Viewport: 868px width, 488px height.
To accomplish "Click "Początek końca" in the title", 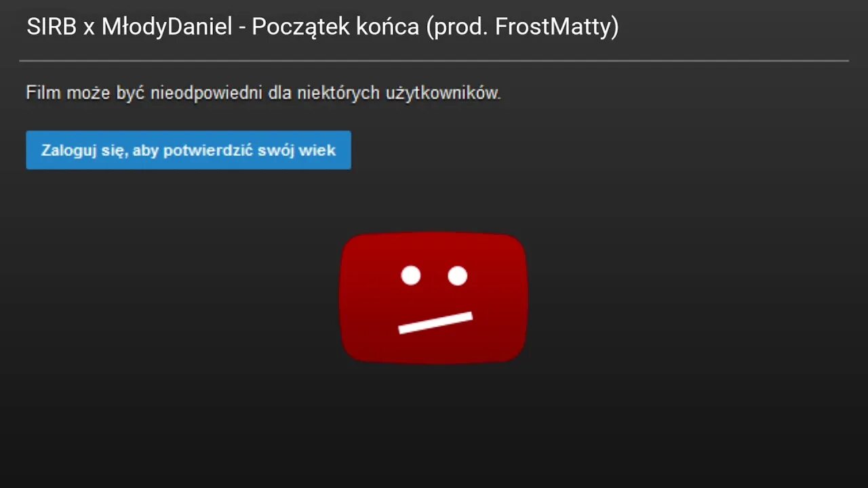I will click(336, 28).
